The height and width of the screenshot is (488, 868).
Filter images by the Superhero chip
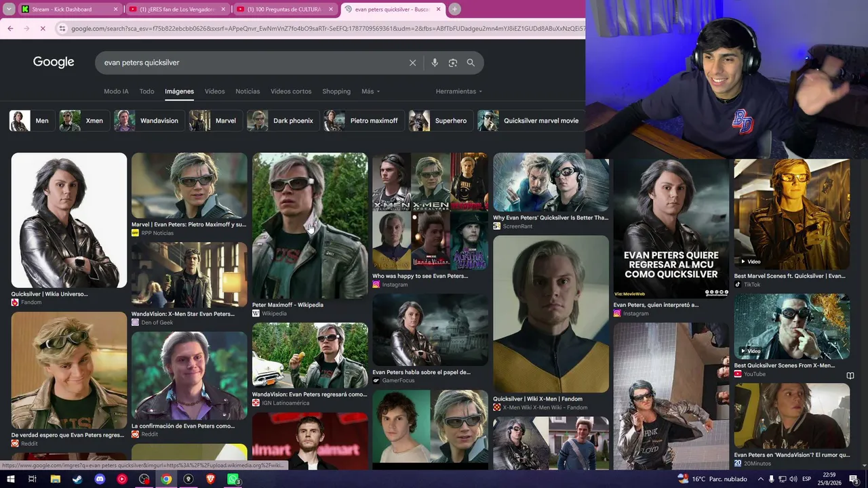click(439, 121)
